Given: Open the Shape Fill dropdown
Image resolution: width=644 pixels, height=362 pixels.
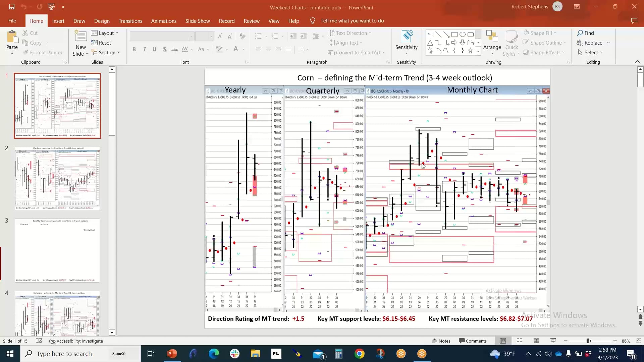Looking at the screenshot, I should (x=541, y=33).
